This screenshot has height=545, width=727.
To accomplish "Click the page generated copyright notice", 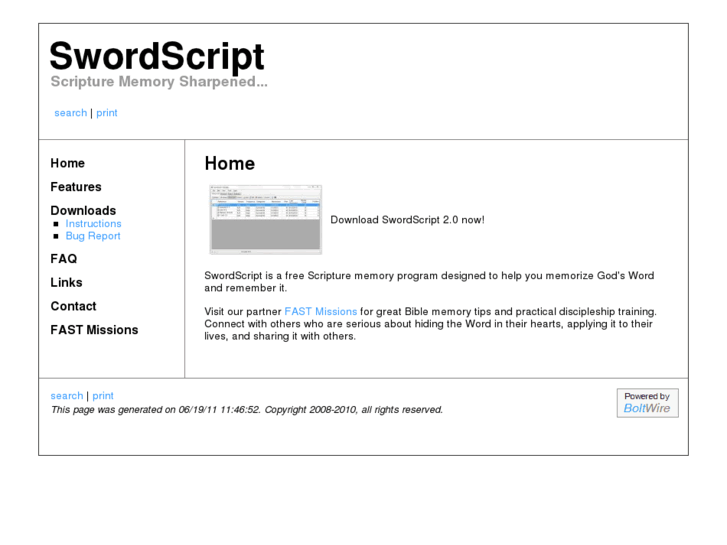I will coord(247,410).
